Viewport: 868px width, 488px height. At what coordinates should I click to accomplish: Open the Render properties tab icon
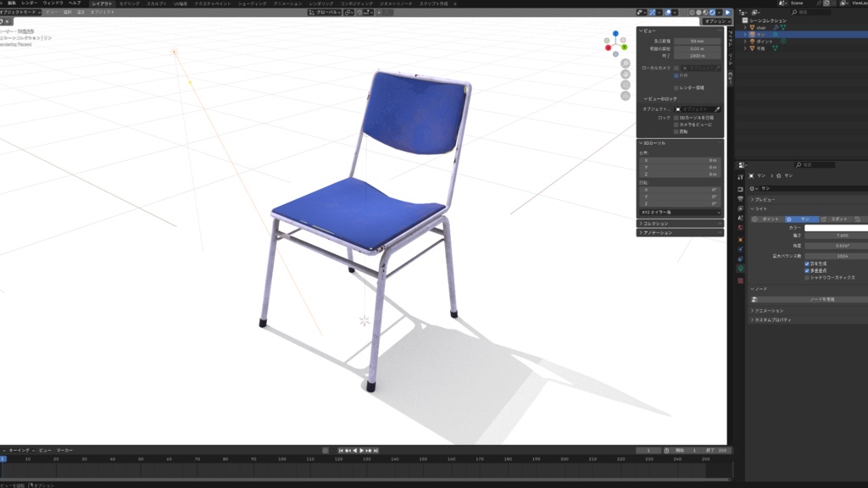point(741,189)
